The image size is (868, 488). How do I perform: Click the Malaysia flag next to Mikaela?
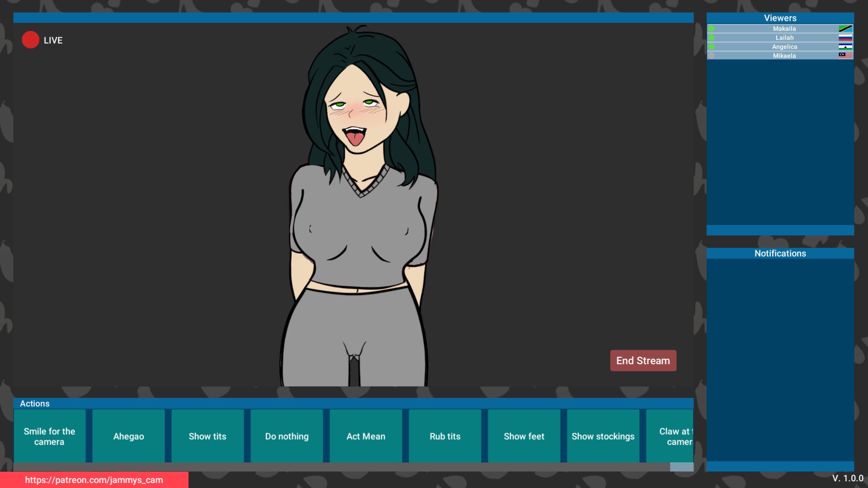(x=844, y=56)
